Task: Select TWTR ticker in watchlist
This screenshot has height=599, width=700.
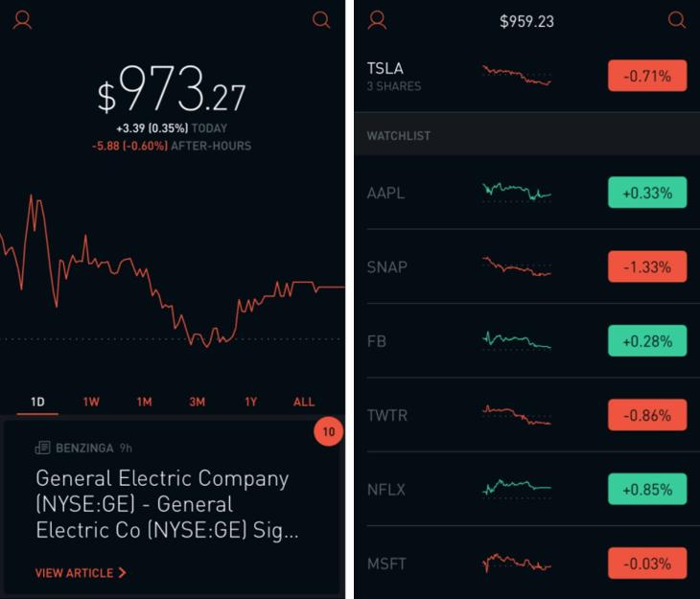Action: point(387,416)
